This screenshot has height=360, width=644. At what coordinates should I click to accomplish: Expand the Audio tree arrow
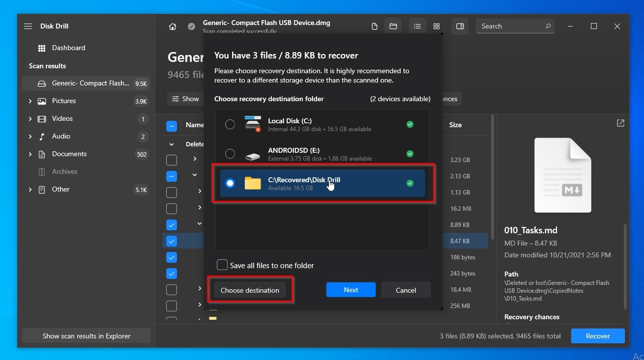tap(30, 137)
